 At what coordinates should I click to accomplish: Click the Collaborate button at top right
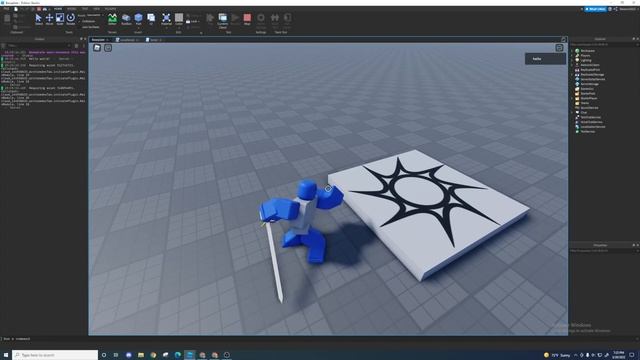tap(596, 9)
